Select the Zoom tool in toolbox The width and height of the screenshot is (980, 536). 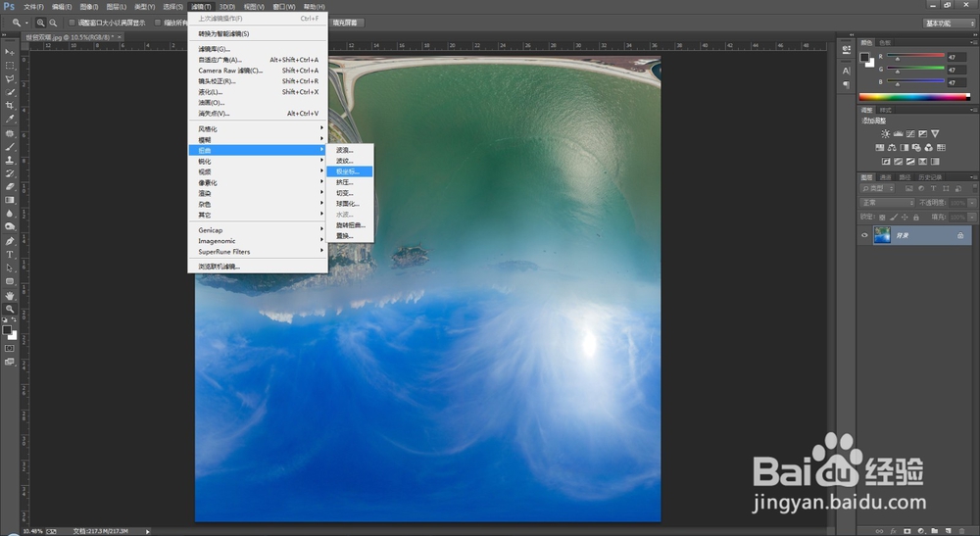10,310
